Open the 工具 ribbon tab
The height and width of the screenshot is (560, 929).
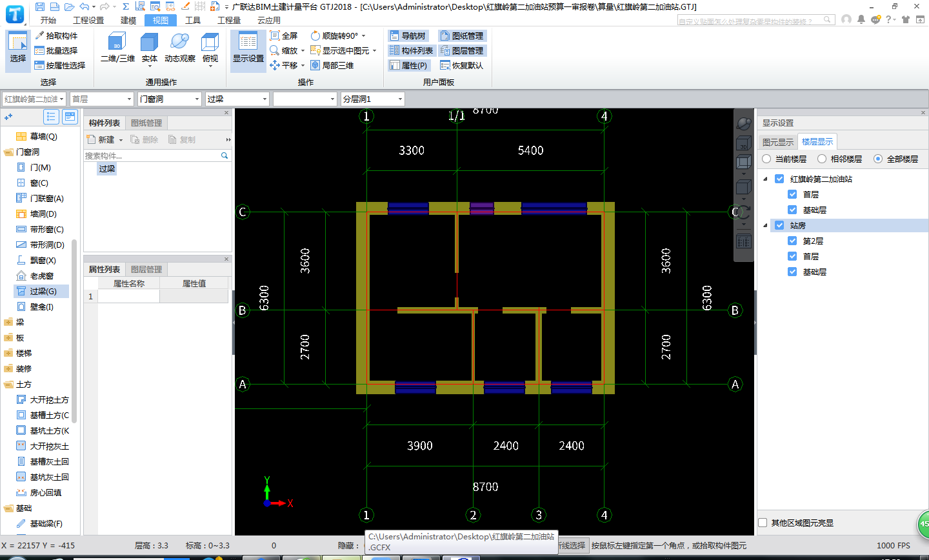(193, 20)
